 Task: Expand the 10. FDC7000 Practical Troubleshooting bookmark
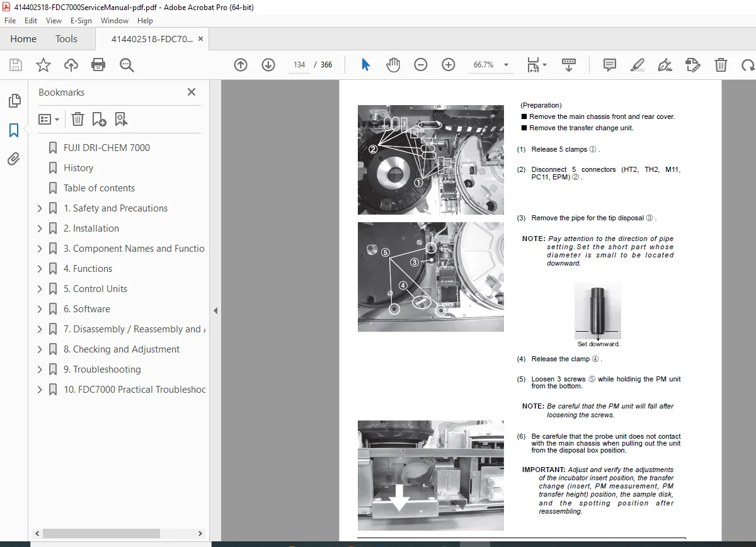point(40,390)
